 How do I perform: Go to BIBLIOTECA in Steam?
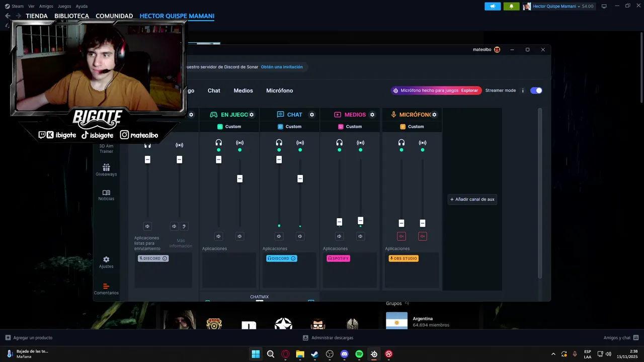point(71,16)
